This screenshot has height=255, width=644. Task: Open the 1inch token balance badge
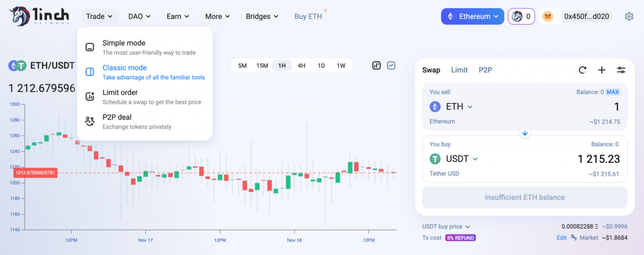pos(521,16)
